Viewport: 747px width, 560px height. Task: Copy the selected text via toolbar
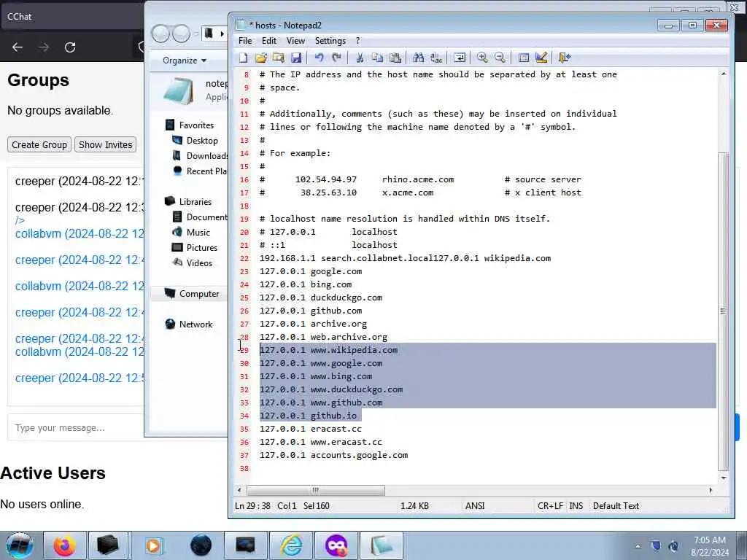click(377, 58)
